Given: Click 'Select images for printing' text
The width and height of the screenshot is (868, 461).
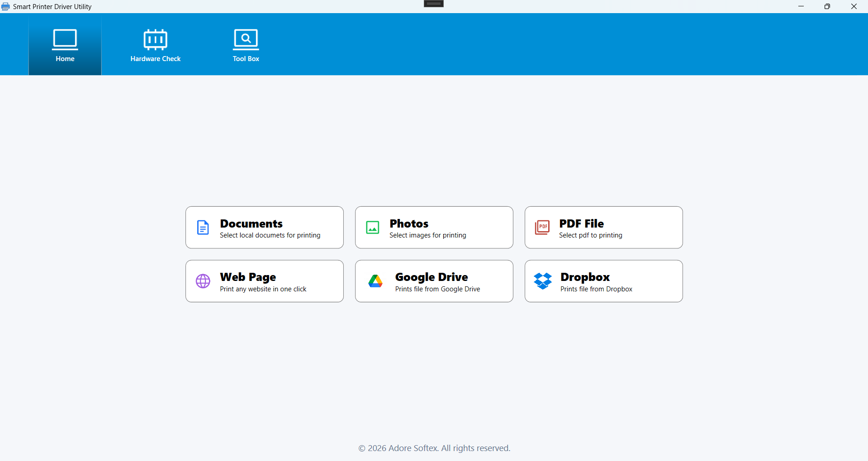Looking at the screenshot, I should 428,235.
